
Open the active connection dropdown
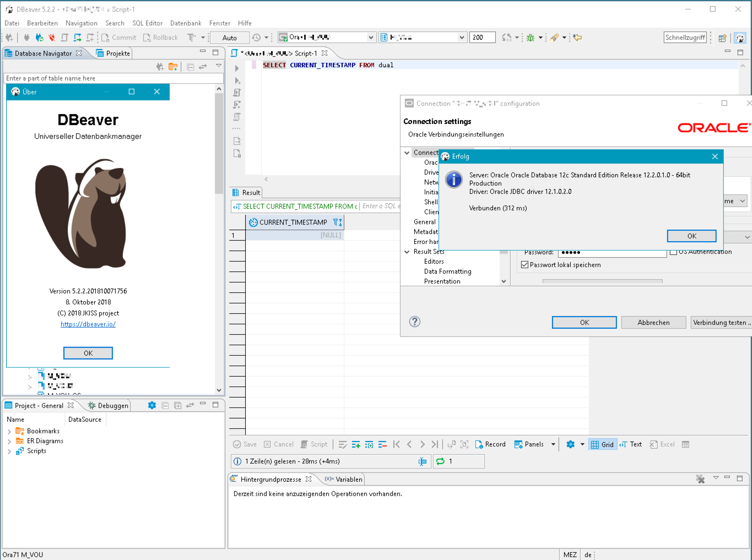(x=371, y=37)
